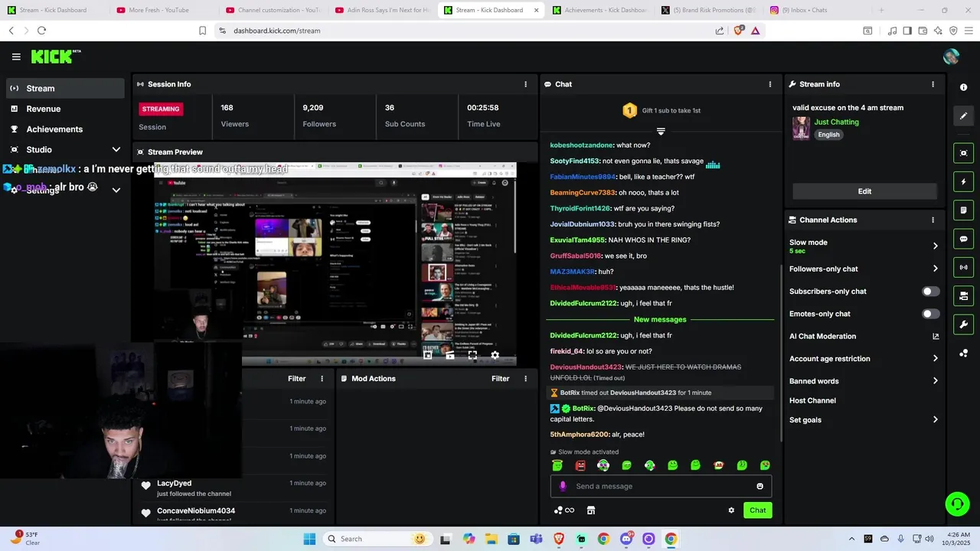Screen dimensions: 980x551
Task: Open Stream info three-dot menu
Action: tap(933, 84)
